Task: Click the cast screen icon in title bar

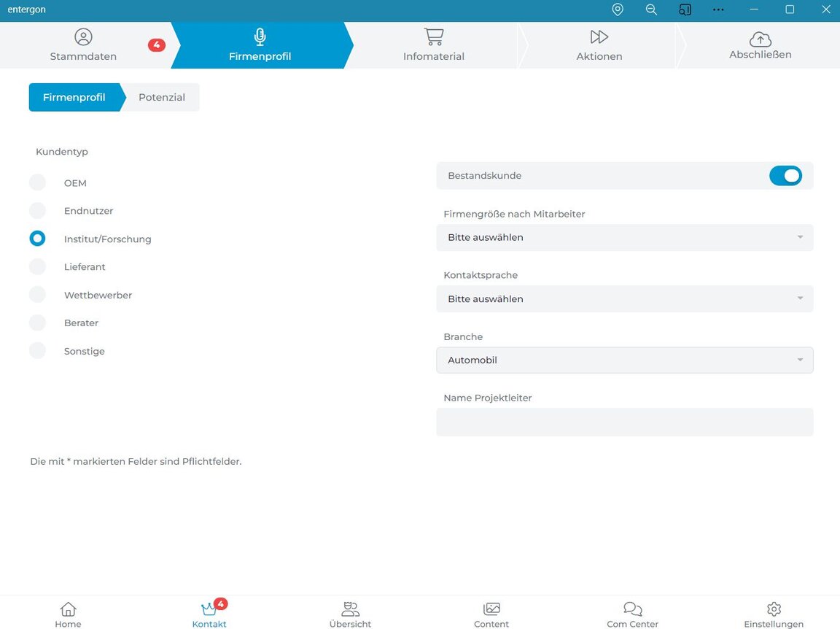Action: coord(685,9)
